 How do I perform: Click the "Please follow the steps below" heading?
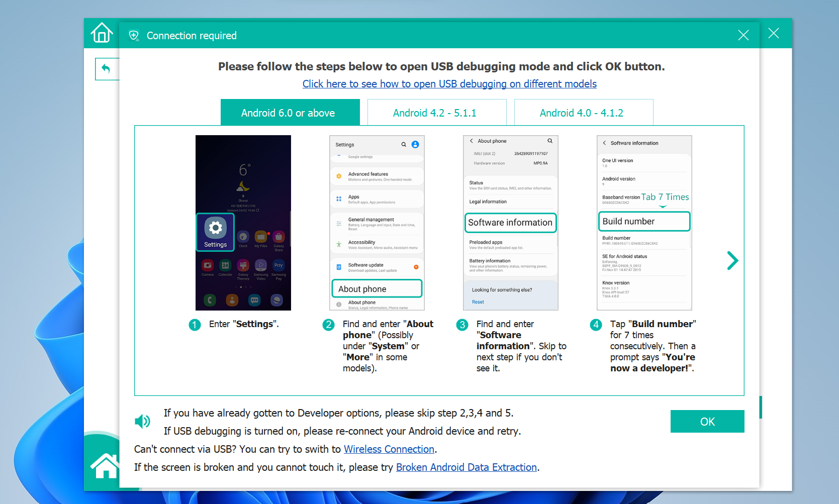(x=441, y=66)
